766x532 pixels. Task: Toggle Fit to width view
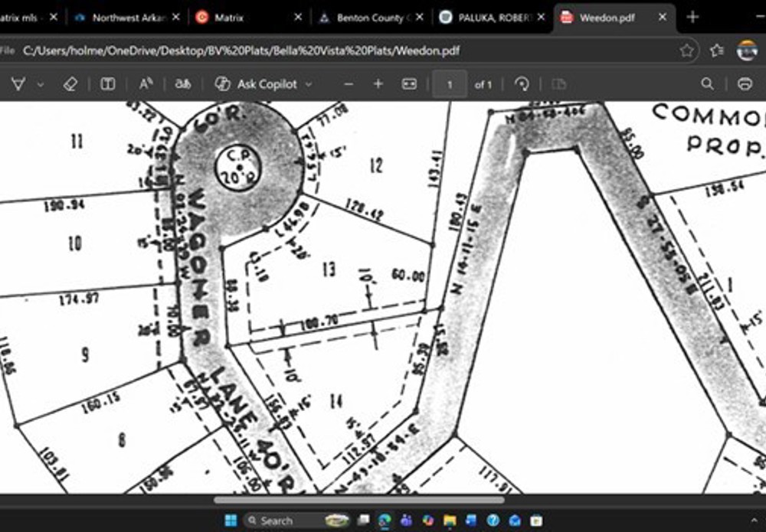(410, 84)
